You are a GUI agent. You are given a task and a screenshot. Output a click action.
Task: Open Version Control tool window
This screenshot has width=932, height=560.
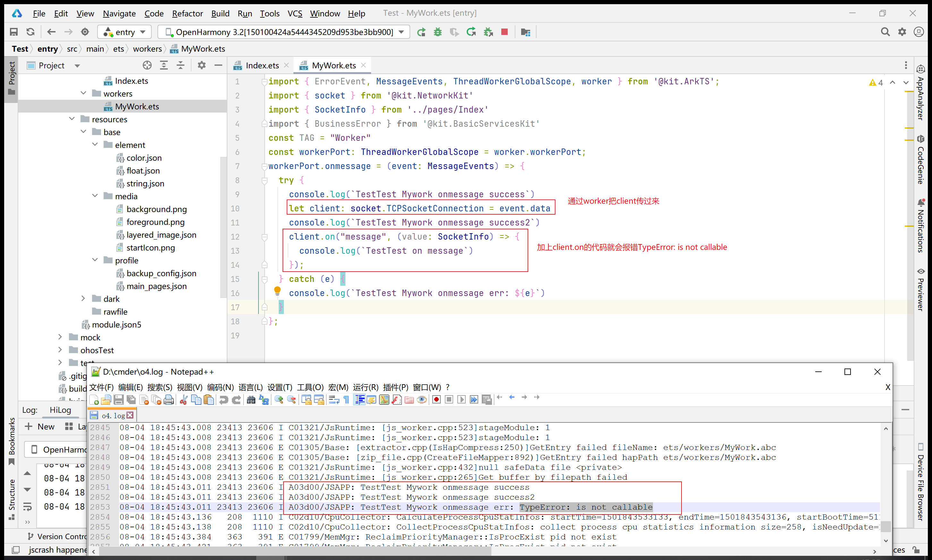coord(57,537)
